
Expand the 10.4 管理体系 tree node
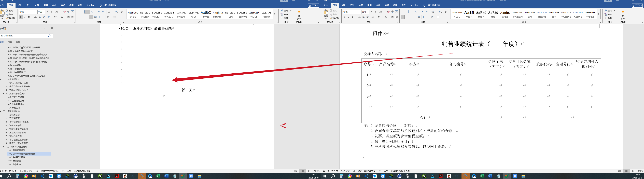6,161
